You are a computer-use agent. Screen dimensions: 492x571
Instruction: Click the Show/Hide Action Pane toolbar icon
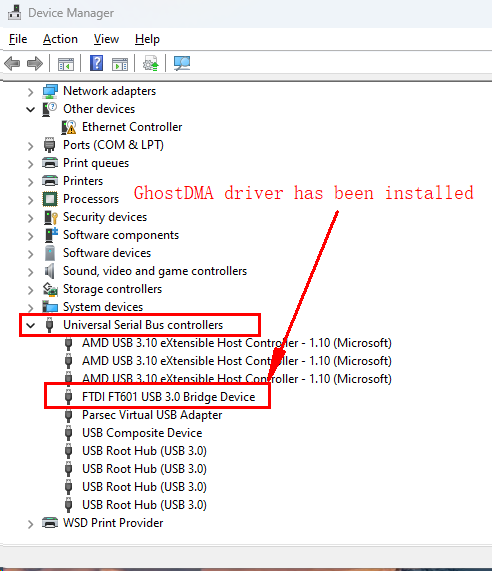(120, 64)
